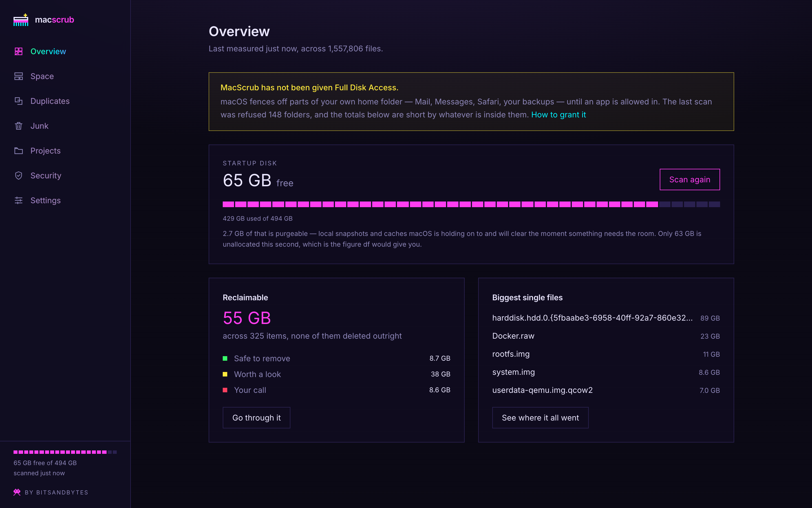Click the system.img file entry
This screenshot has height=508, width=812.
pos(513,372)
